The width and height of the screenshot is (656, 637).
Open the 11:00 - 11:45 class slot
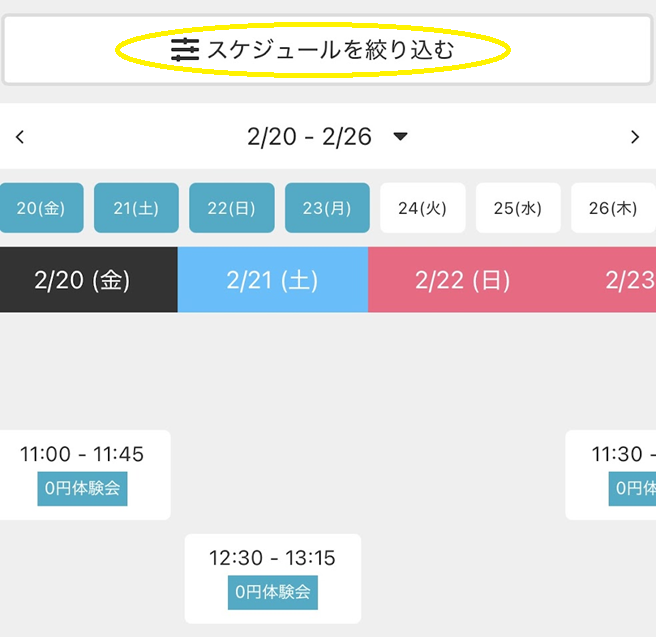point(82,455)
